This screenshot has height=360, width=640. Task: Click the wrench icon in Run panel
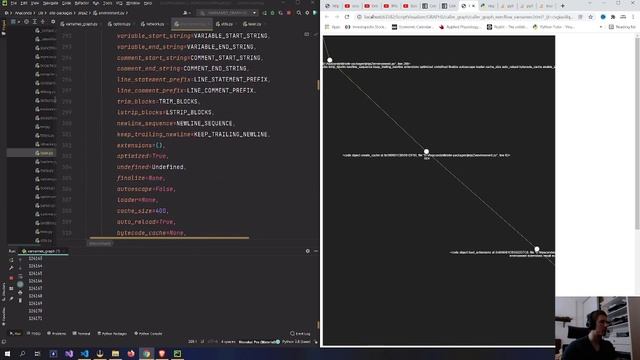[x=11, y=268]
